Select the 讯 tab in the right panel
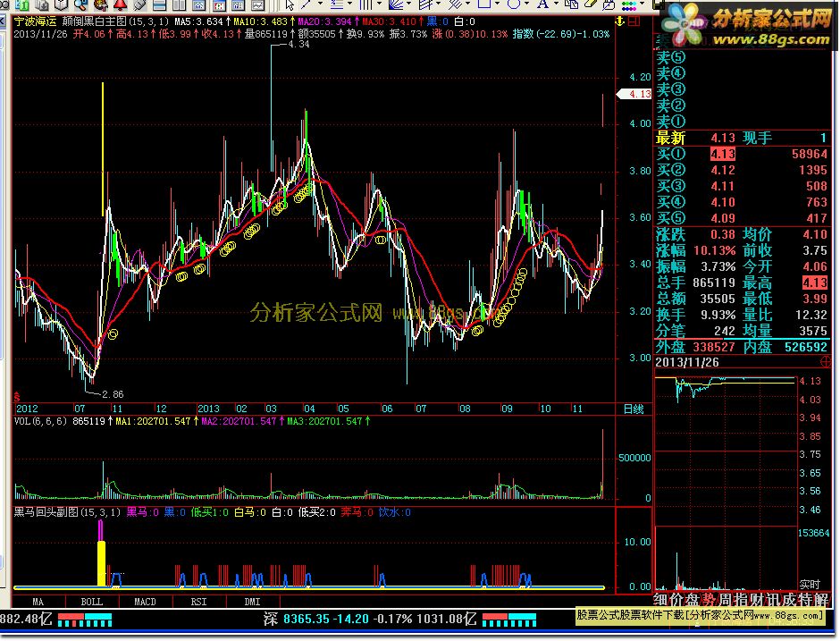 (771, 599)
